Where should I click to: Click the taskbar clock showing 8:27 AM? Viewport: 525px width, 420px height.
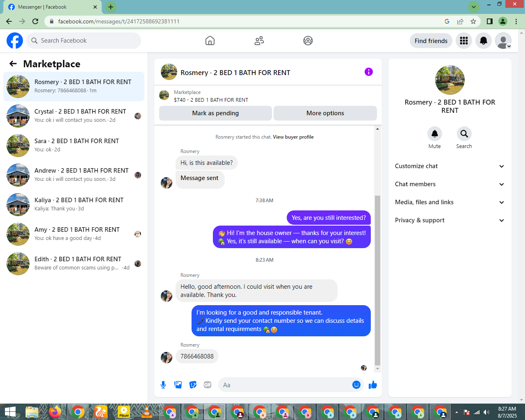(507, 412)
